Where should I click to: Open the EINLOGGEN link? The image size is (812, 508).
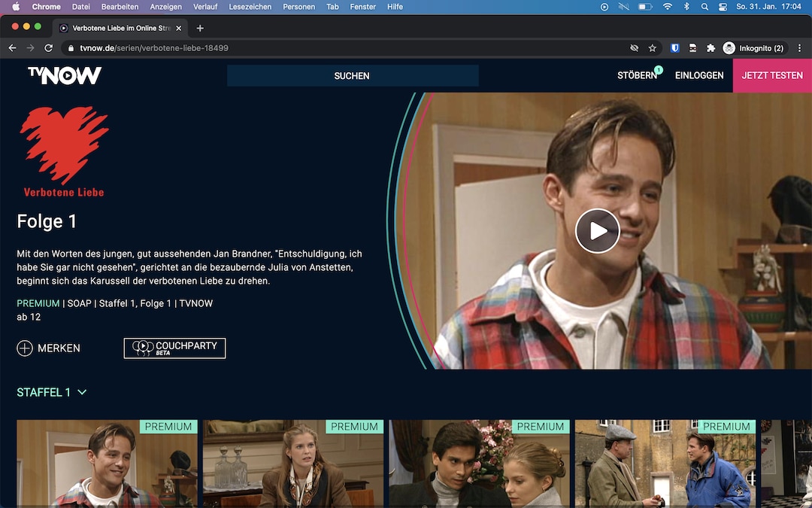pos(698,75)
